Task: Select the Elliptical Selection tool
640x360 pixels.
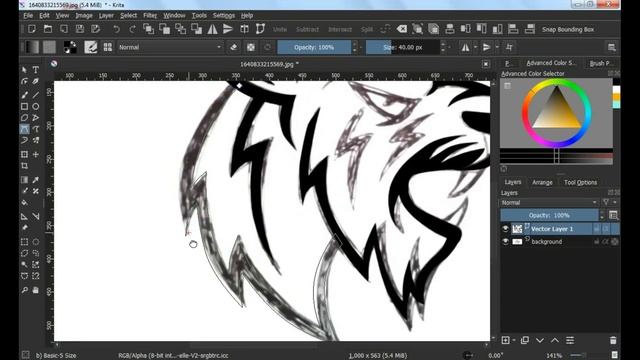Action: [36, 242]
